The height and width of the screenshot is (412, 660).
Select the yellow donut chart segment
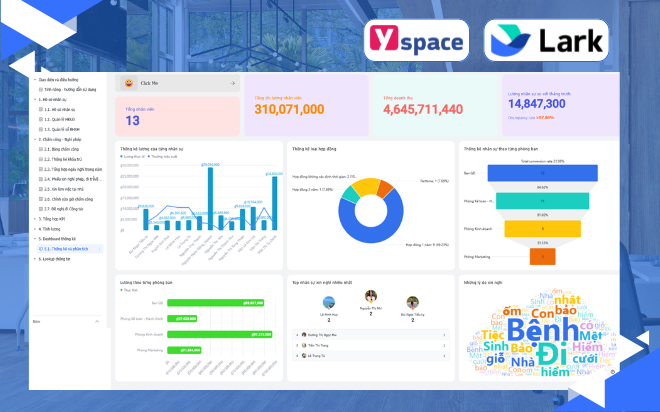point(365,186)
